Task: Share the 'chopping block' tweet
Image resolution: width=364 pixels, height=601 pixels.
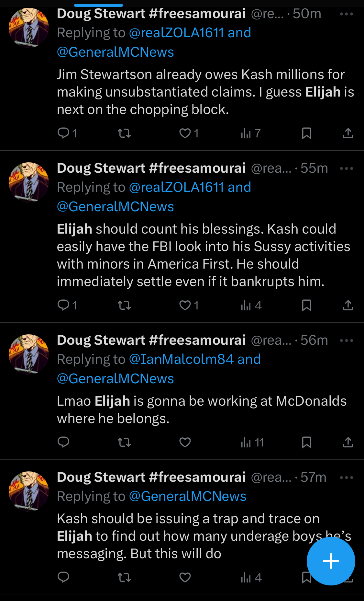Action: [x=348, y=133]
